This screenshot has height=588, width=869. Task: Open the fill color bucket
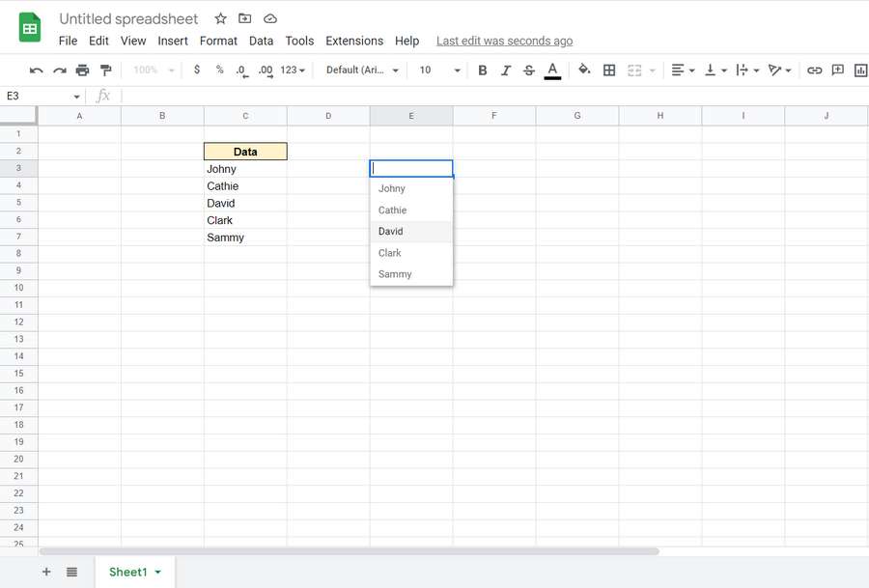(x=584, y=70)
